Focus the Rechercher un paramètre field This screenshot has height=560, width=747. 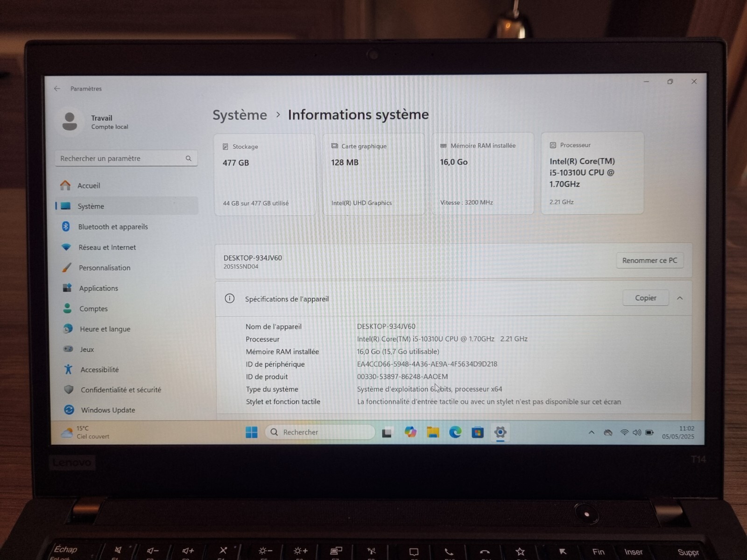point(126,159)
